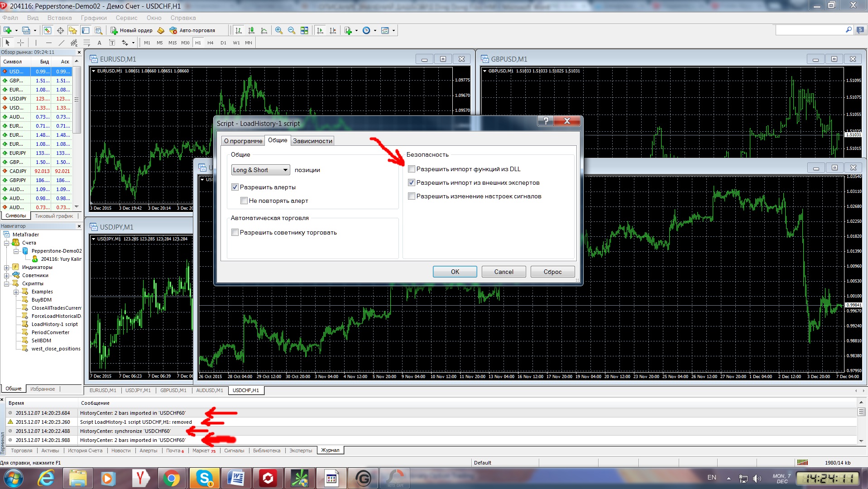
Task: Open the Сервис menu
Action: pos(126,18)
